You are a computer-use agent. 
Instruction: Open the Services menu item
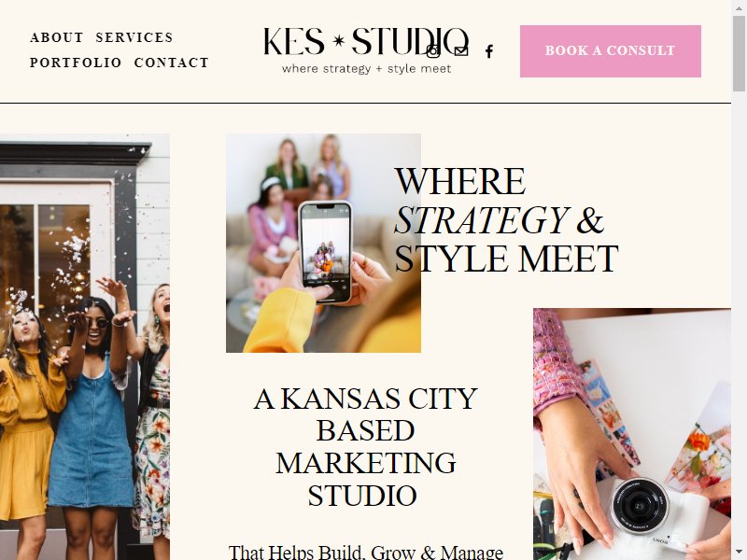click(134, 37)
